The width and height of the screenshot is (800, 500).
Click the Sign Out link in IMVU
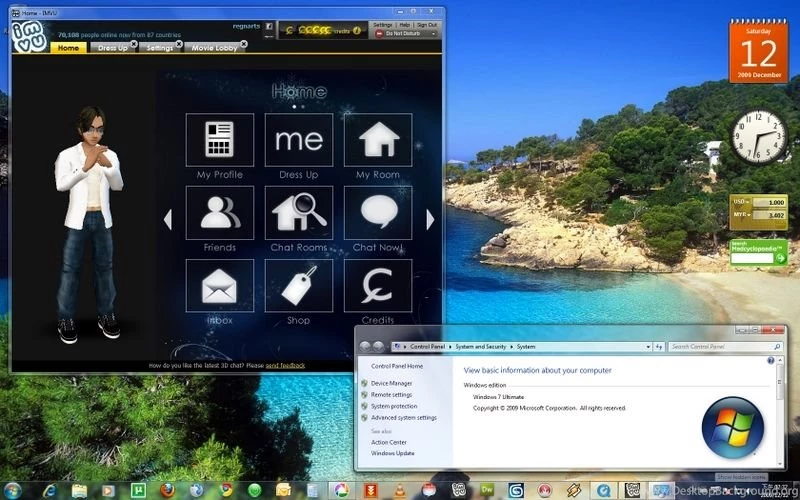tap(427, 24)
